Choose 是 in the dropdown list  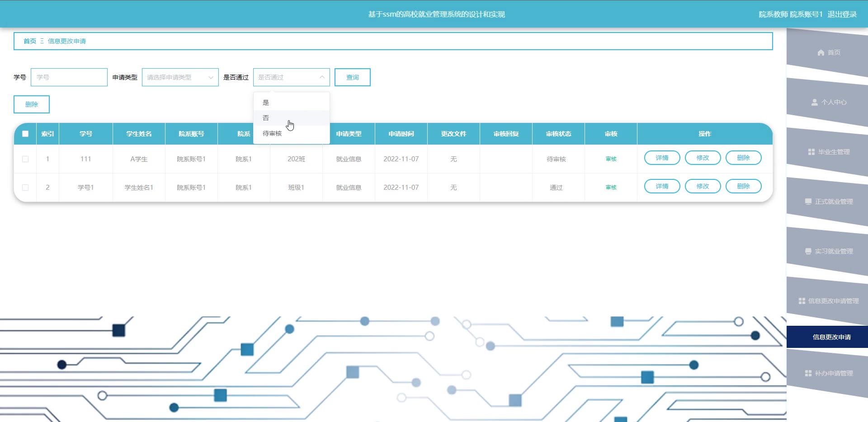292,103
